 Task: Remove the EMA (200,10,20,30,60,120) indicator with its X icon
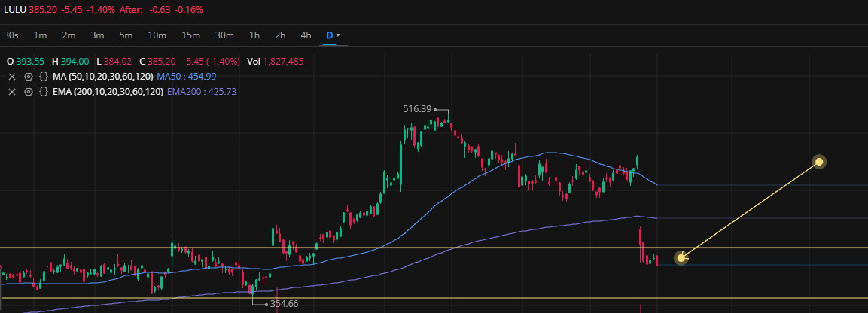pyautogui.click(x=11, y=91)
